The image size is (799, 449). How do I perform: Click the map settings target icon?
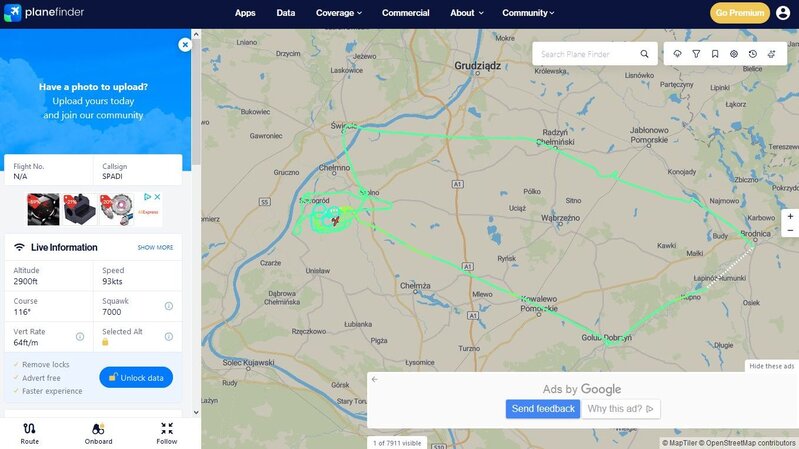coord(734,54)
